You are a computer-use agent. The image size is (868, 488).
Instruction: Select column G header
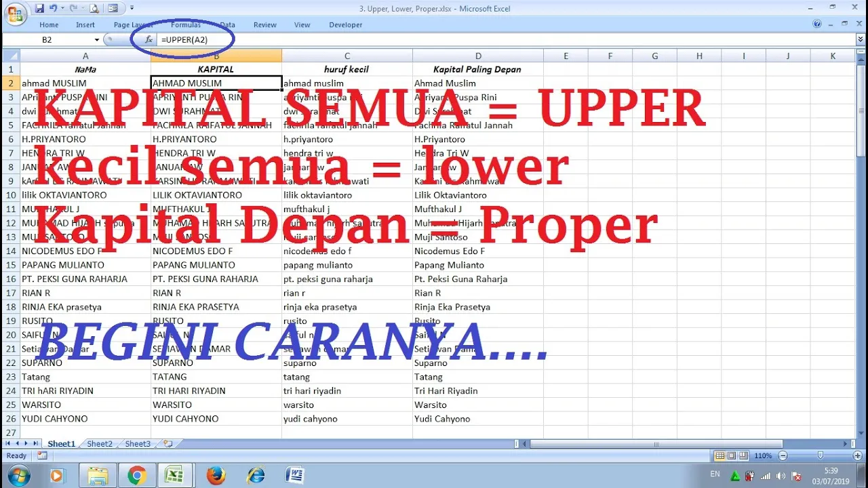654,56
